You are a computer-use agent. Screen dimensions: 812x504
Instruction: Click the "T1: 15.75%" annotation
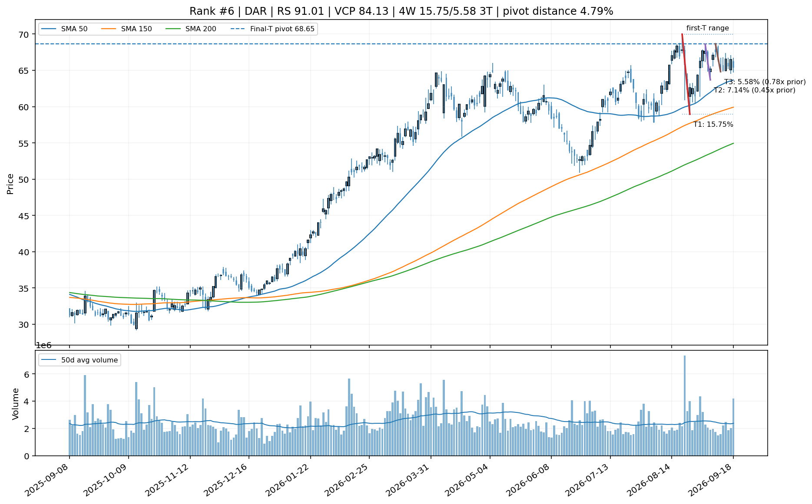tap(713, 125)
